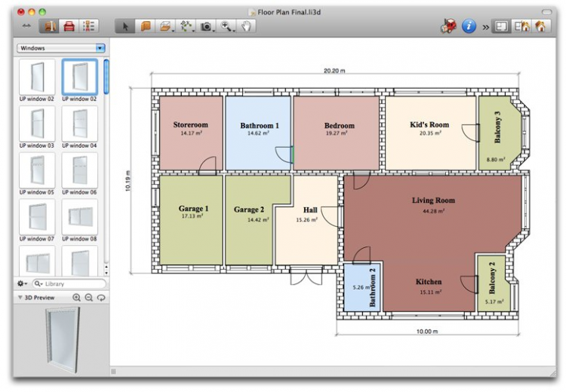Show the project tree tab
This screenshot has width=566, height=392.
pyautogui.click(x=89, y=26)
